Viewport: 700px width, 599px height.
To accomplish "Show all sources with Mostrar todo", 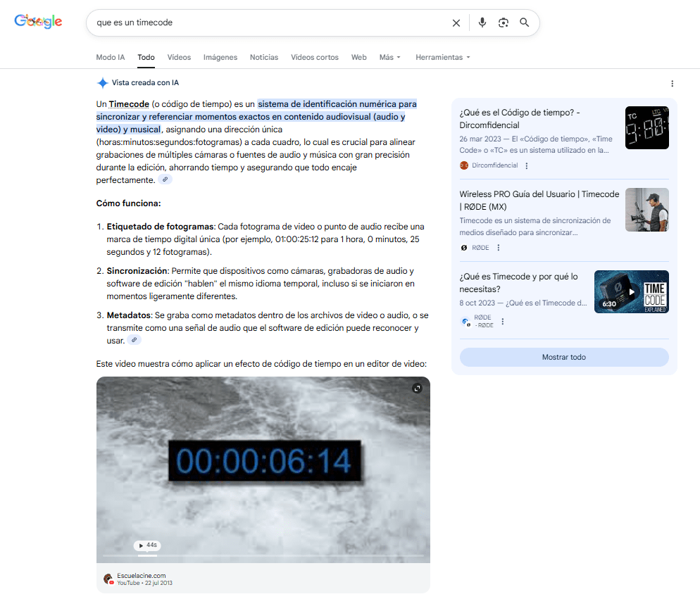I will pos(563,357).
